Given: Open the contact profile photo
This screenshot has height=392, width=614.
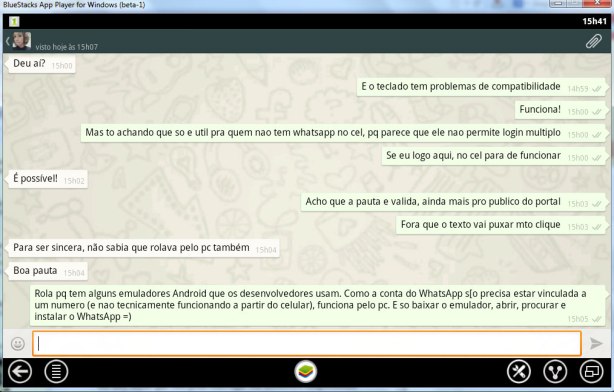Looking at the screenshot, I should pyautogui.click(x=22, y=41).
